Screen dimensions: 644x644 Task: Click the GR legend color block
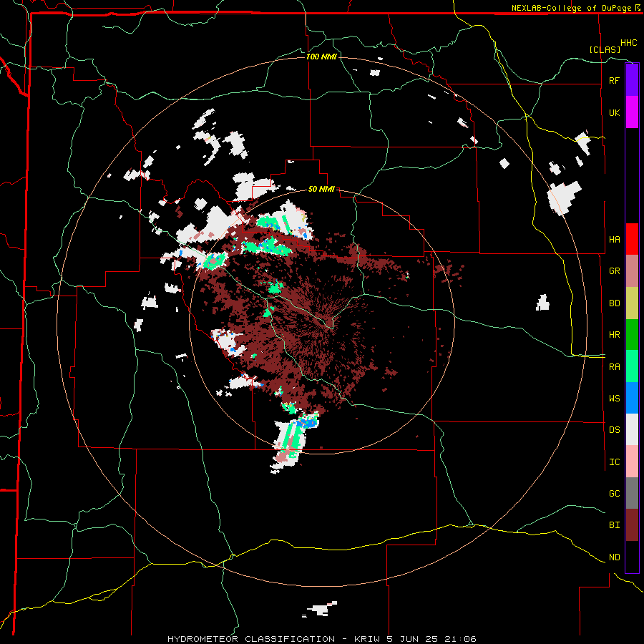[632, 271]
